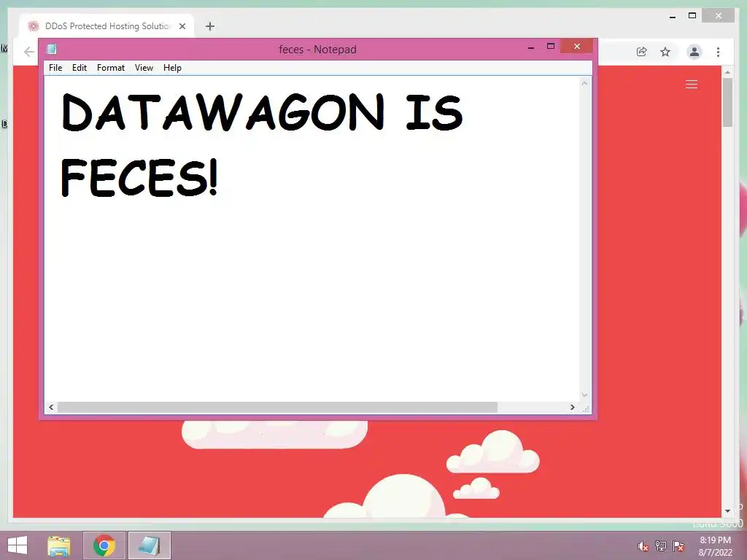Click the Notepad horizontal scrollbar thumb
The image size is (747, 560).
[277, 407]
